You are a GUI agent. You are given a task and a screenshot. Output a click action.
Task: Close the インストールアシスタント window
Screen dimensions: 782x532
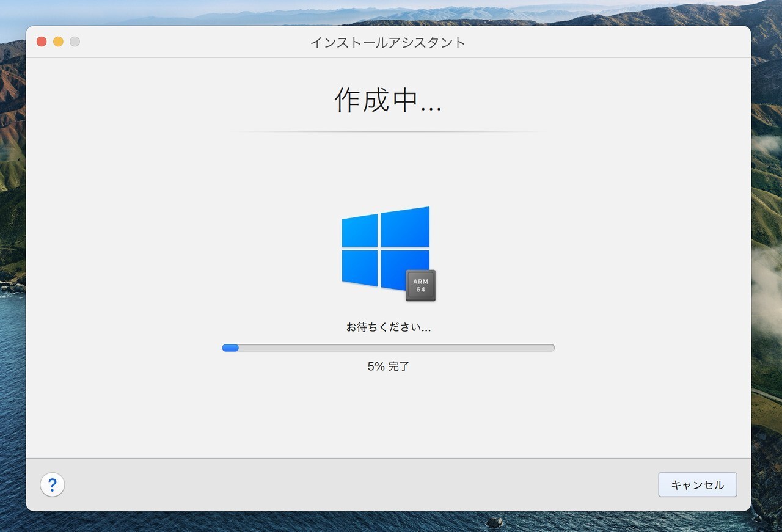tap(42, 42)
